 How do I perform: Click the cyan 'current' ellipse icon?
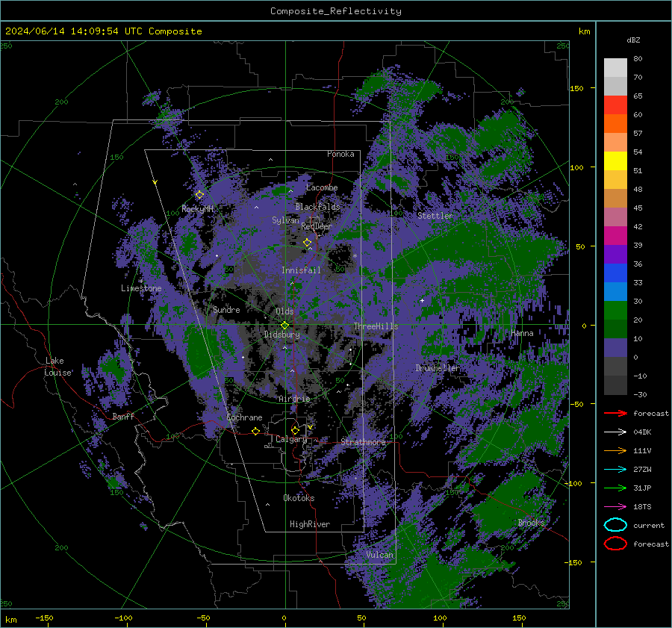pyautogui.click(x=615, y=525)
